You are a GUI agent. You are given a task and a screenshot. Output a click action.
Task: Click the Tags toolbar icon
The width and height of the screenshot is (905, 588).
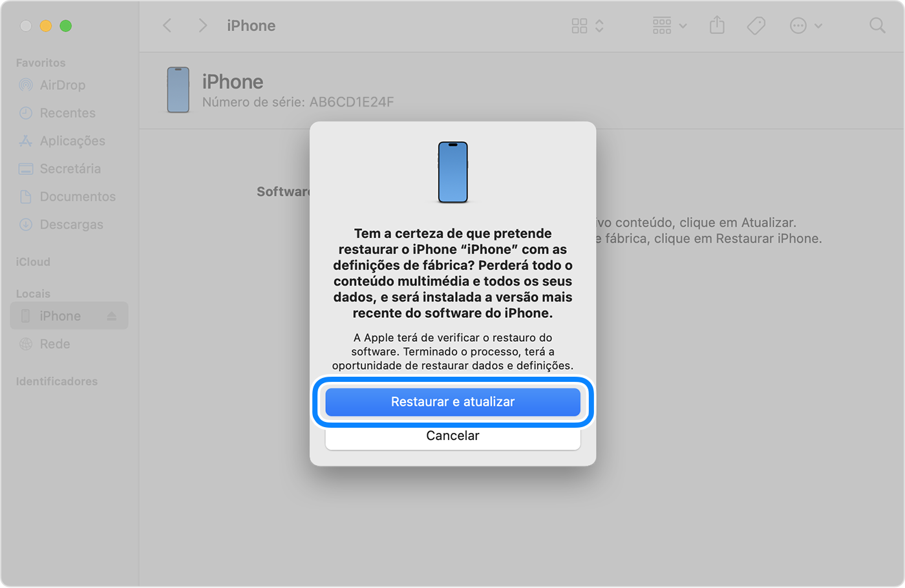click(x=756, y=26)
